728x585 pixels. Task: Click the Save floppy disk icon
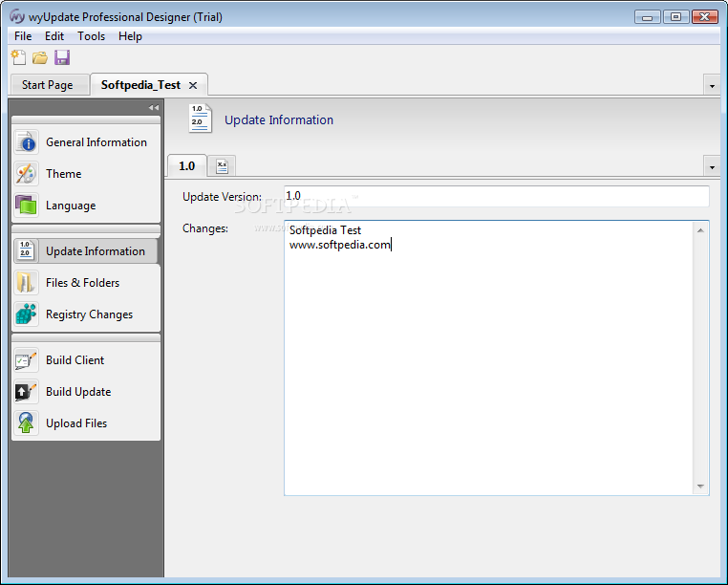[x=62, y=57]
